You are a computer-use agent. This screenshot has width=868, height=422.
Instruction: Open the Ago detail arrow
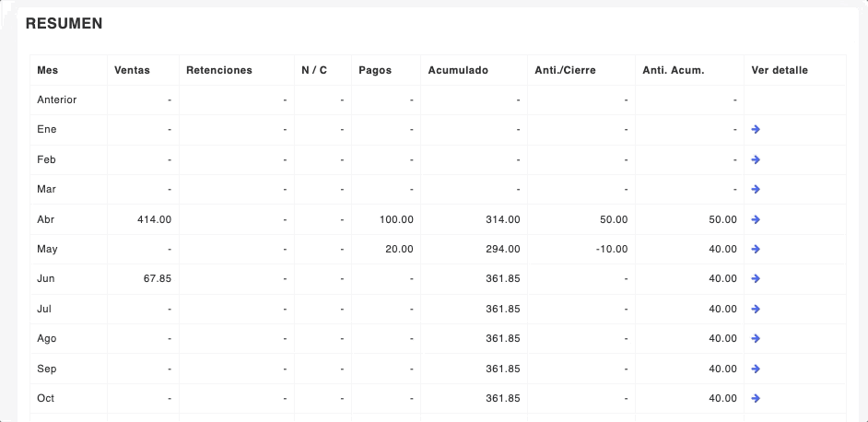point(756,339)
